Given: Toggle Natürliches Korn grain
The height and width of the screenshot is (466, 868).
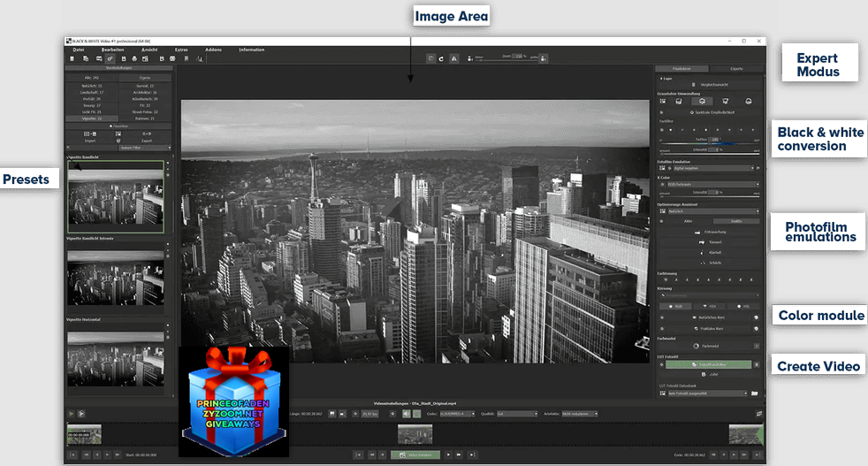Looking at the screenshot, I should point(709,317).
